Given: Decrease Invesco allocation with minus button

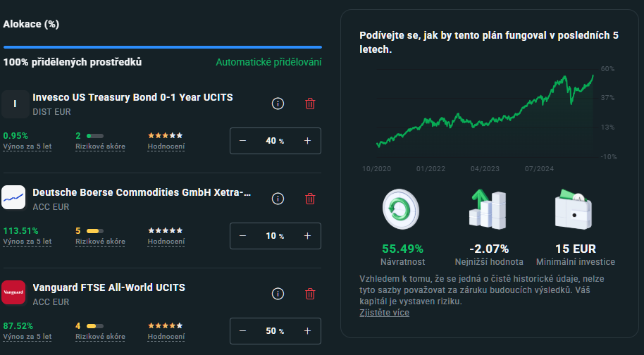Looking at the screenshot, I should (243, 141).
